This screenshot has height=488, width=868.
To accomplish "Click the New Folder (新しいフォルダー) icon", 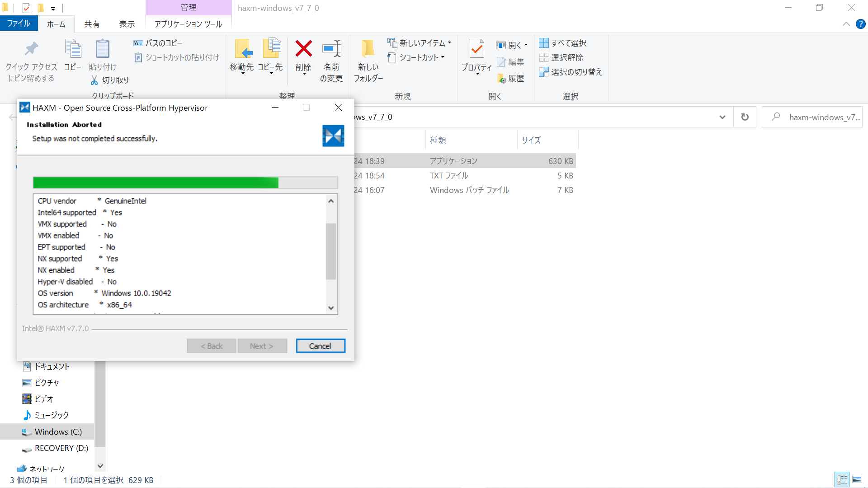I will (368, 49).
